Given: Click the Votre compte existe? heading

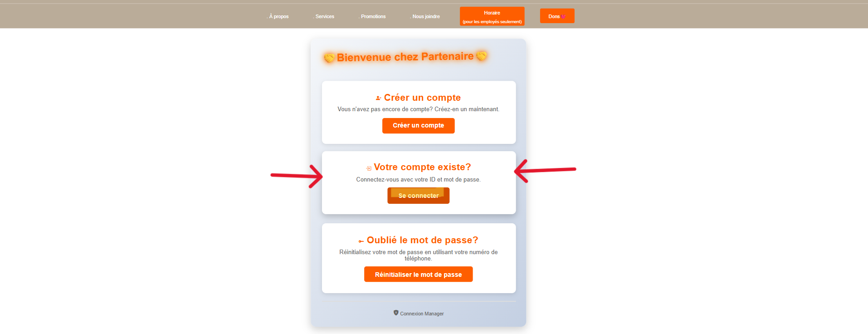Looking at the screenshot, I should click(422, 167).
